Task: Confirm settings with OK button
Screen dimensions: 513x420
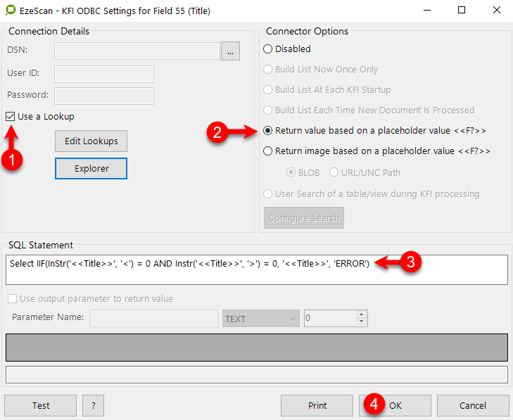Action: point(395,405)
